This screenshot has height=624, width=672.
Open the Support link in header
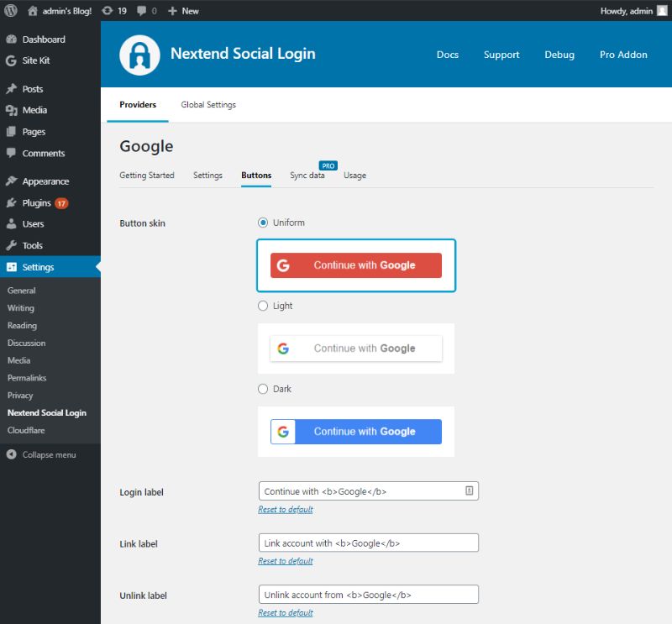tap(501, 55)
